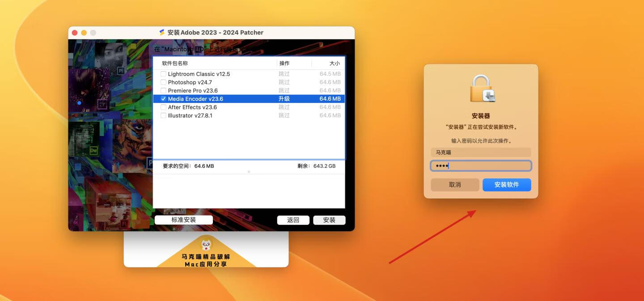Enable the Lightroom Classic v12.5 checkbox

(x=163, y=74)
